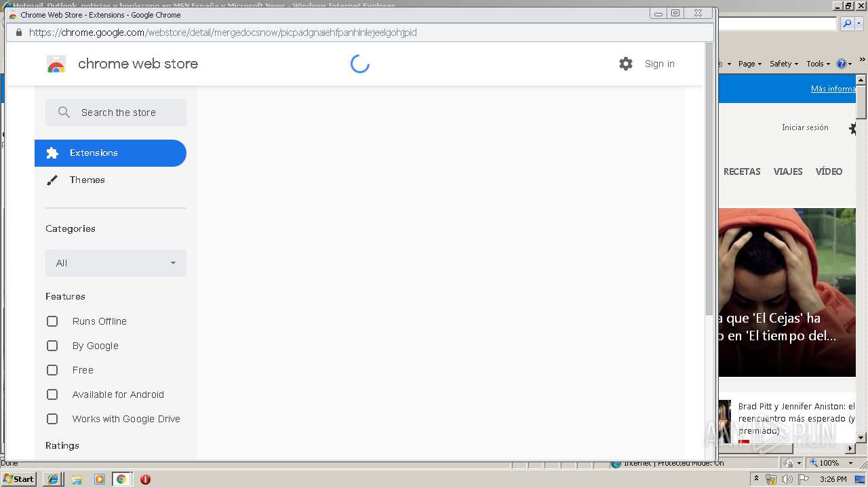The height and width of the screenshot is (488, 868).
Task: Click the Chrome Web Store rainbow logo
Action: point(56,64)
